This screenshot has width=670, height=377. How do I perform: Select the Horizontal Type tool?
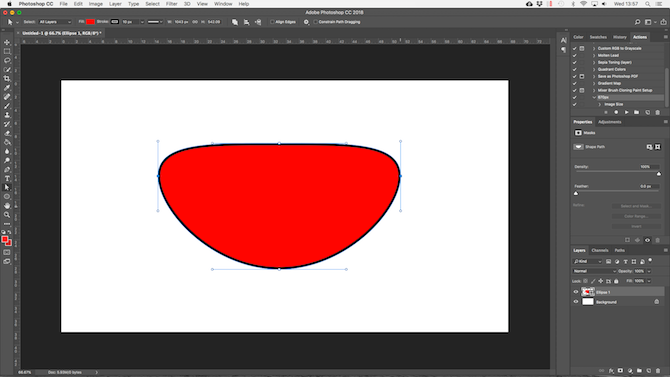coord(7,178)
